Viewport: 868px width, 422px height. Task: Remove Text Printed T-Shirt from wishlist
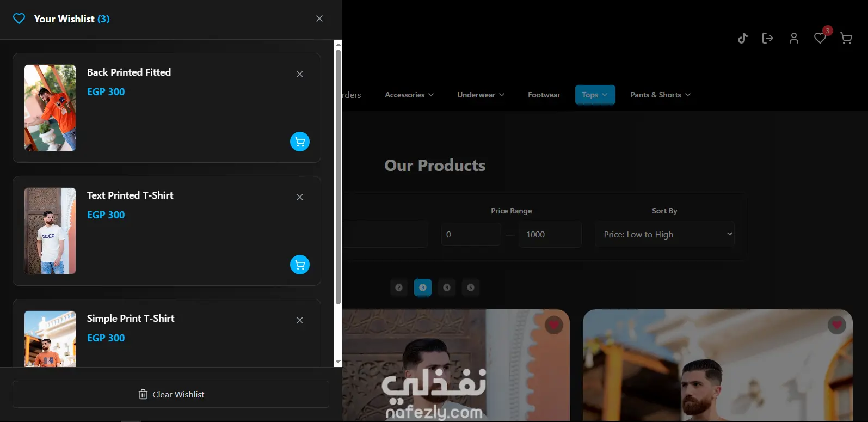click(x=300, y=197)
